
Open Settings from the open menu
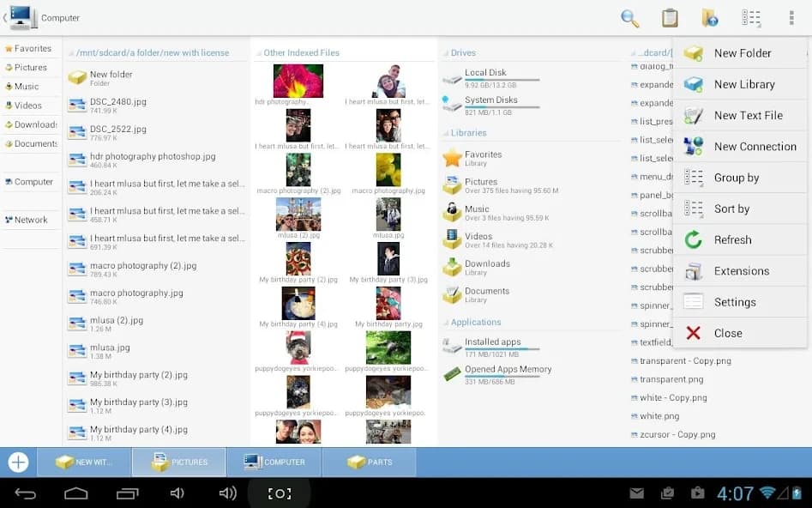coord(737,301)
